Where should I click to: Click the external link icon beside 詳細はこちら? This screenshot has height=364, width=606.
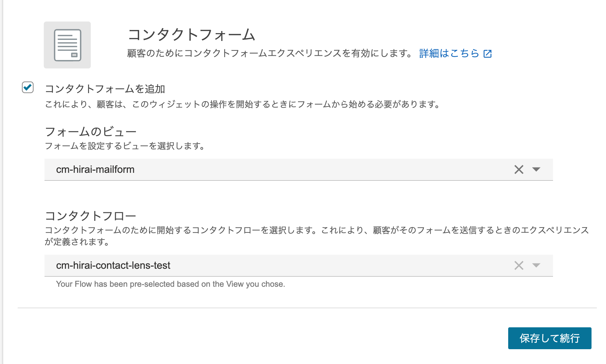point(488,54)
